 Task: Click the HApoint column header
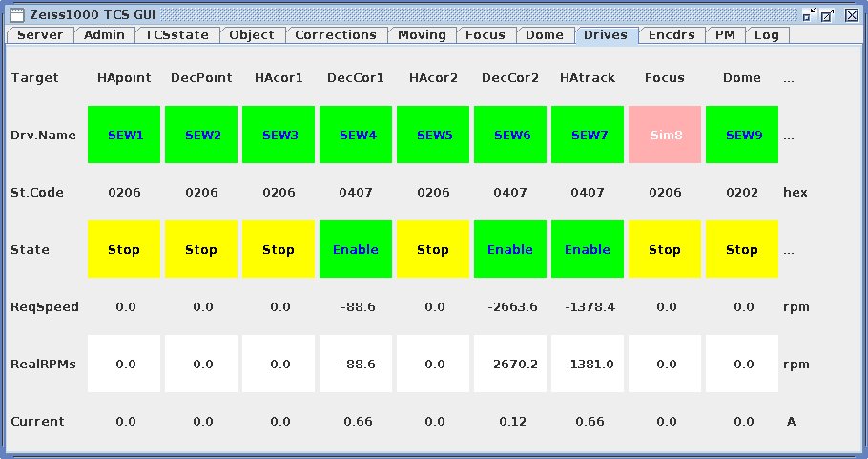click(124, 78)
